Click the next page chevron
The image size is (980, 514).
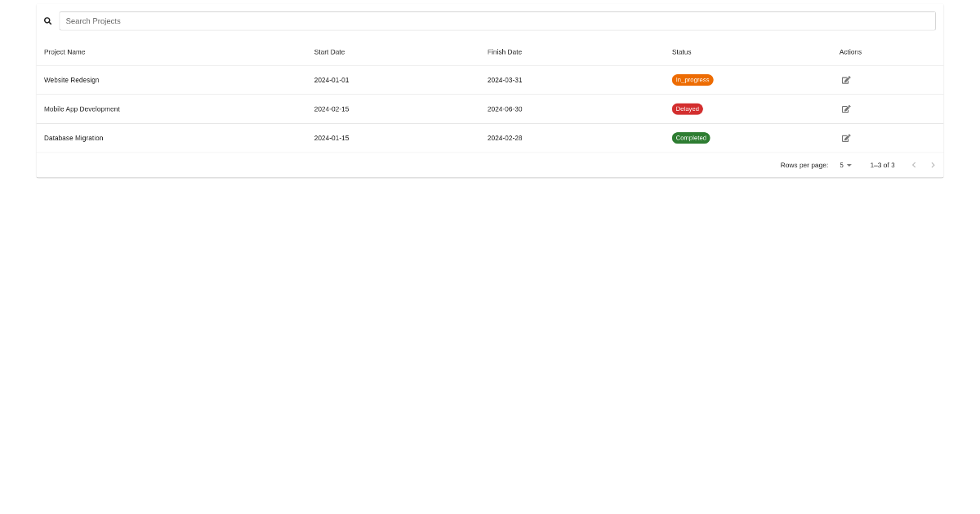coord(933,165)
